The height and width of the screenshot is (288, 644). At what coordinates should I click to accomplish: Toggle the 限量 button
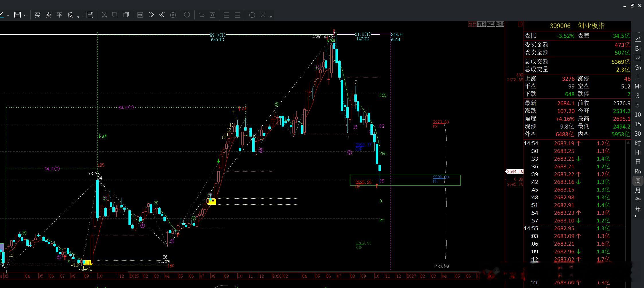tap(500, 24)
